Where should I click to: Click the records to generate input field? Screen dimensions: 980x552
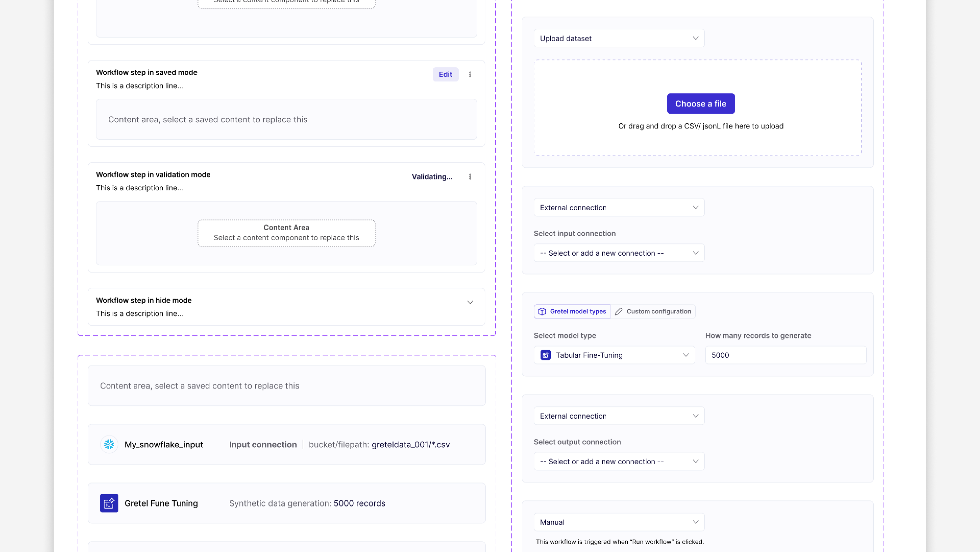(x=786, y=355)
